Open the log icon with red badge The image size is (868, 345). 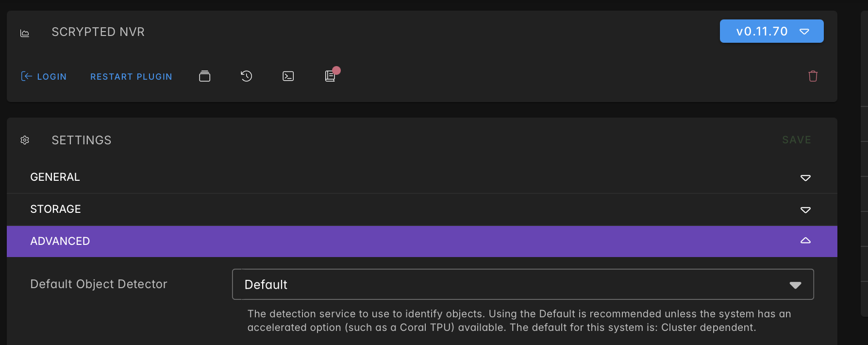coord(331,76)
